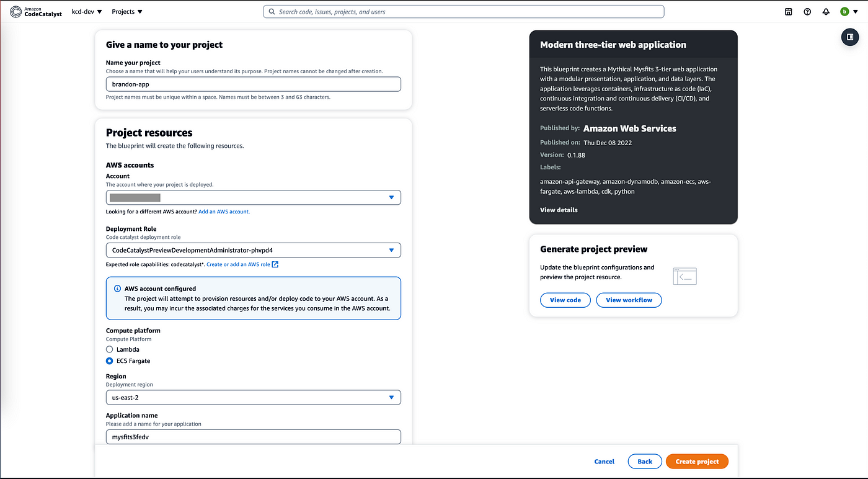Open the Region dropdown showing us-east-2
The height and width of the screenshot is (479, 868).
pyautogui.click(x=254, y=397)
